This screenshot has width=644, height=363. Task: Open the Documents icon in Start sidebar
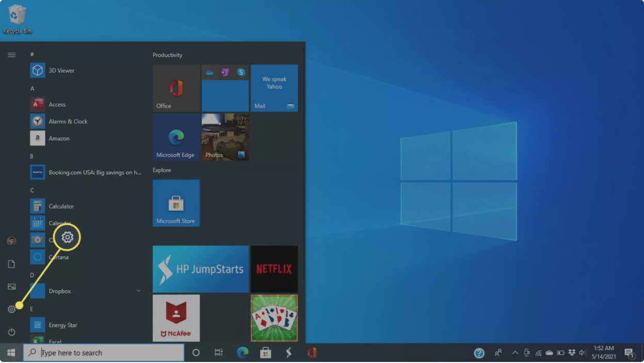pyautogui.click(x=11, y=264)
